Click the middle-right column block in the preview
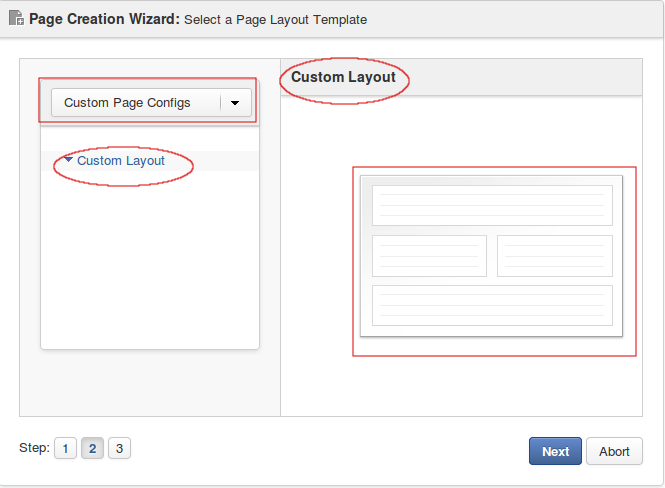This screenshot has height=488, width=665. point(555,256)
